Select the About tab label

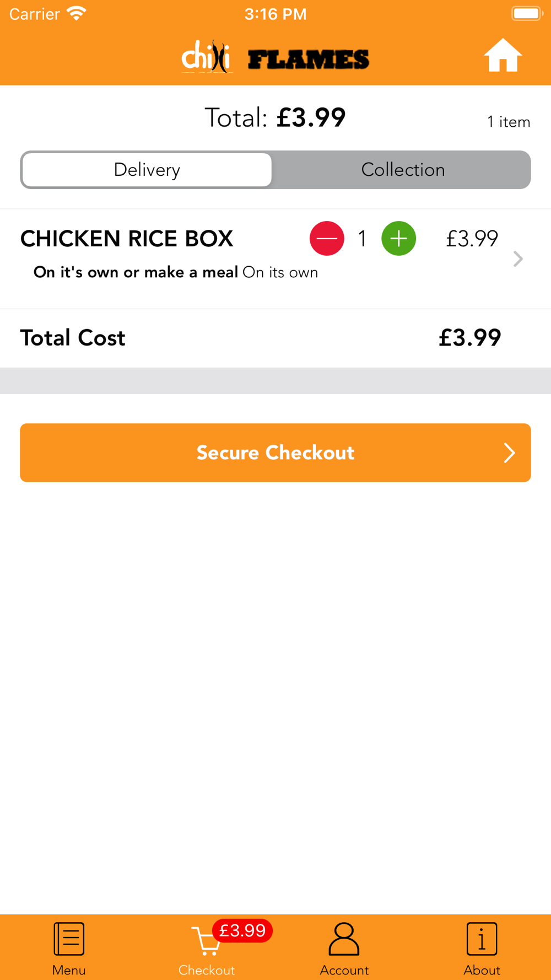tap(482, 970)
